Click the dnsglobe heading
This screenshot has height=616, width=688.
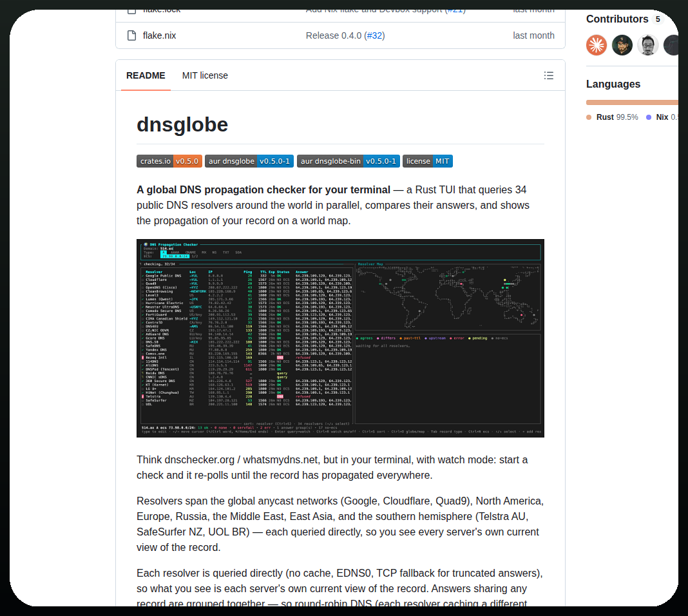pyautogui.click(x=182, y=124)
